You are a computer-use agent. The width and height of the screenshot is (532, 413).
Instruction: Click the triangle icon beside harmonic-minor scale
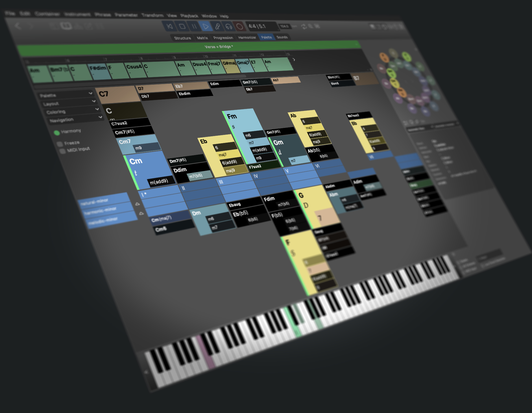(x=138, y=204)
